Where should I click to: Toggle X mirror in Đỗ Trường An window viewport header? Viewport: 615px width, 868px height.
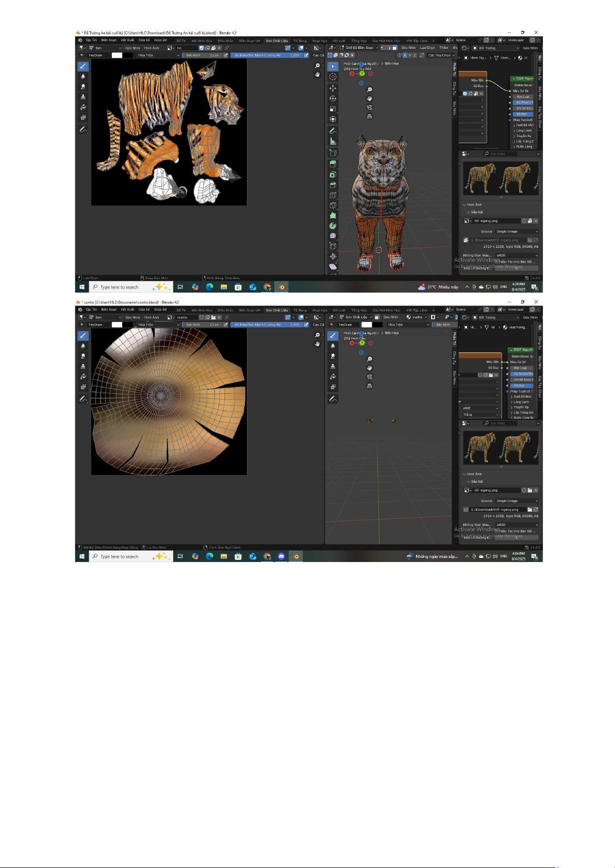pos(405,55)
